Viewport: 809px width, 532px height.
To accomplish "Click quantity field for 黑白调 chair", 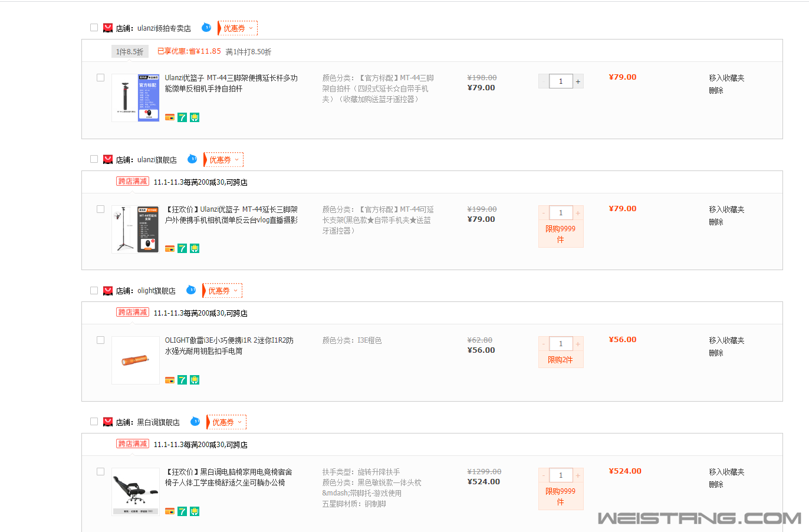I will click(561, 475).
